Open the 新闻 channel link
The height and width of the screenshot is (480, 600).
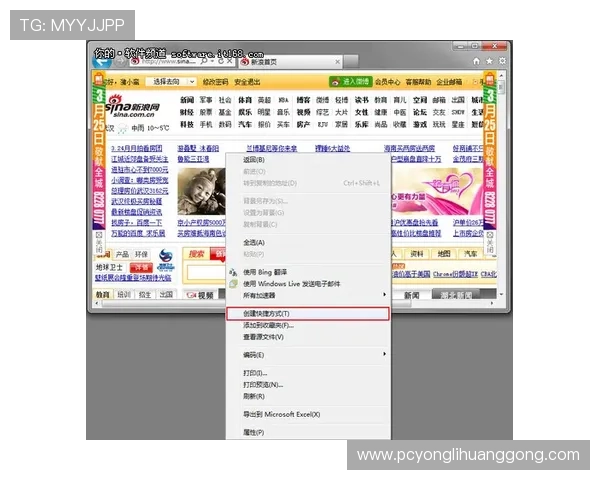pos(187,100)
